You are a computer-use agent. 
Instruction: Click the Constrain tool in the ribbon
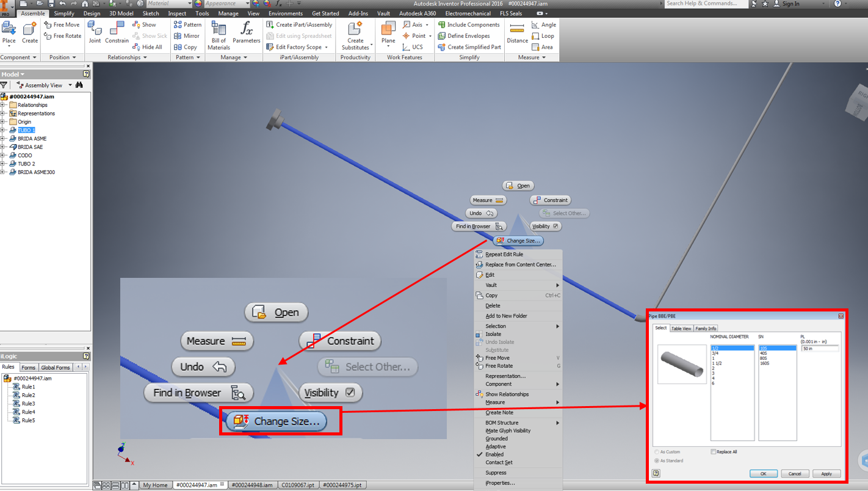(x=117, y=32)
